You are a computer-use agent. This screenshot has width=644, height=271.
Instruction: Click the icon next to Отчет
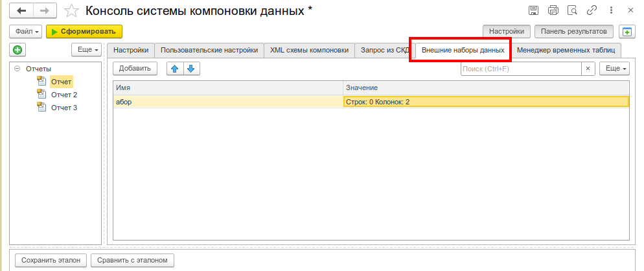coord(41,82)
